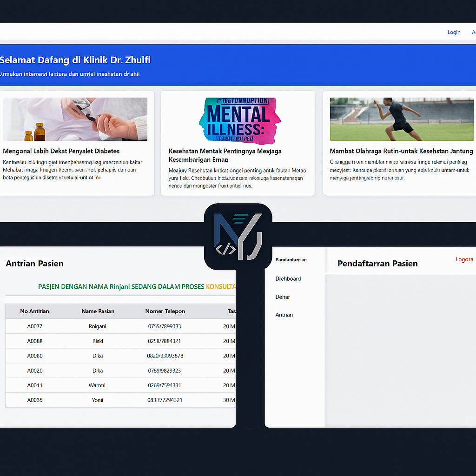476x476 pixels.
Task: Click the No Antirian column header
Action: tap(34, 311)
